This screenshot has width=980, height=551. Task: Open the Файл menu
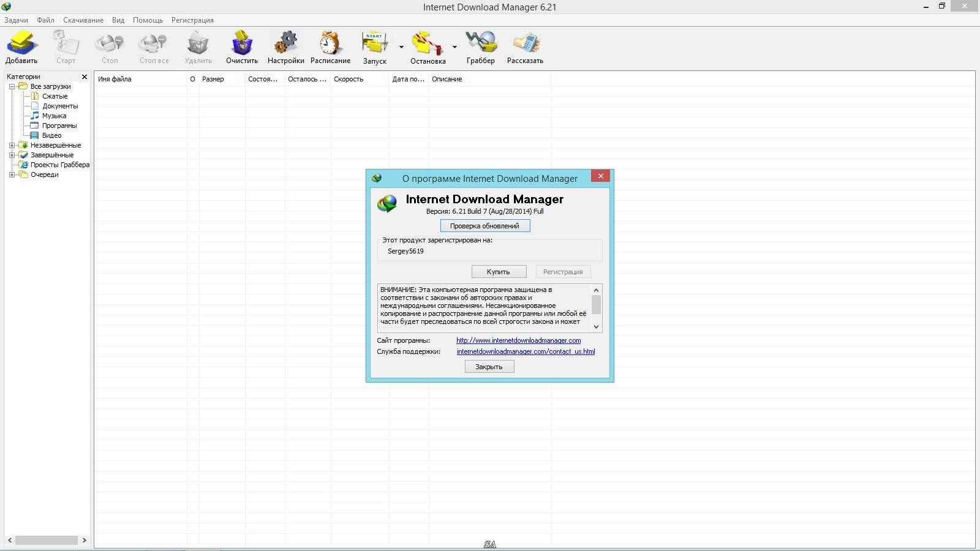pyautogui.click(x=45, y=20)
